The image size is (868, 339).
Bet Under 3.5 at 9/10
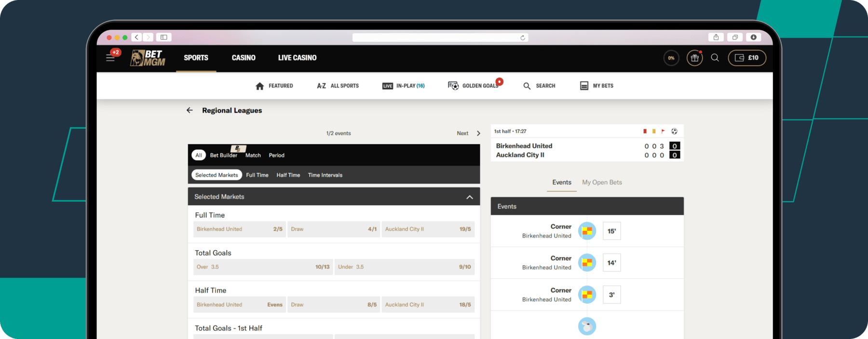pos(405,267)
